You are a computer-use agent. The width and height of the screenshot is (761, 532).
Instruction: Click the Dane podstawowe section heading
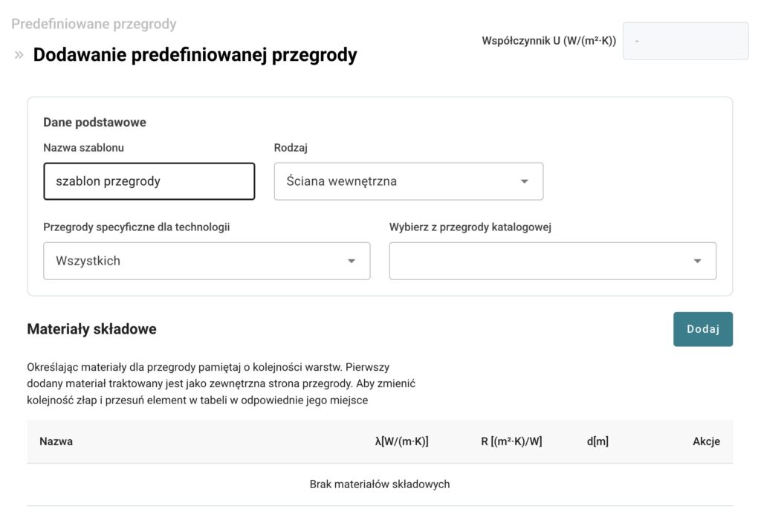point(94,123)
